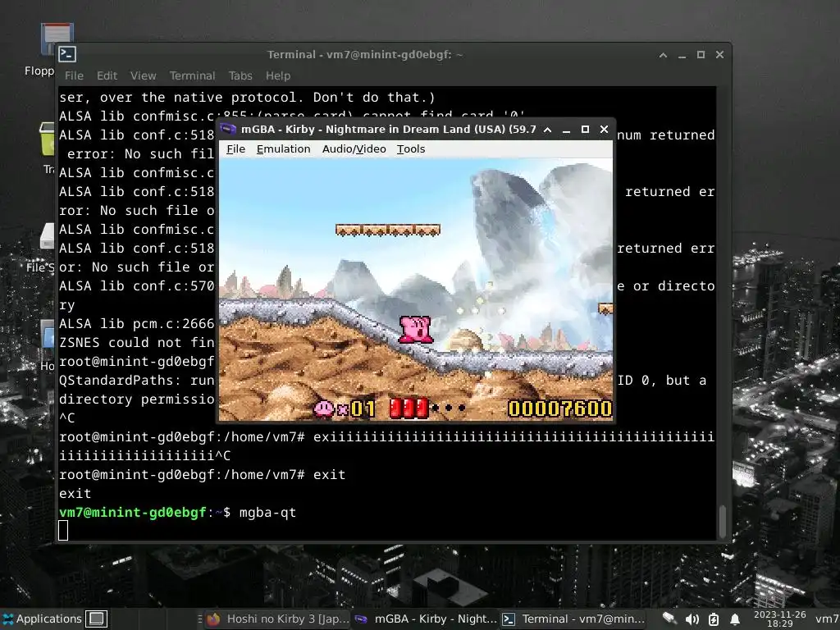Viewport: 840px width, 630px height.
Task: Click the floating brick platform in the game
Action: 388,230
